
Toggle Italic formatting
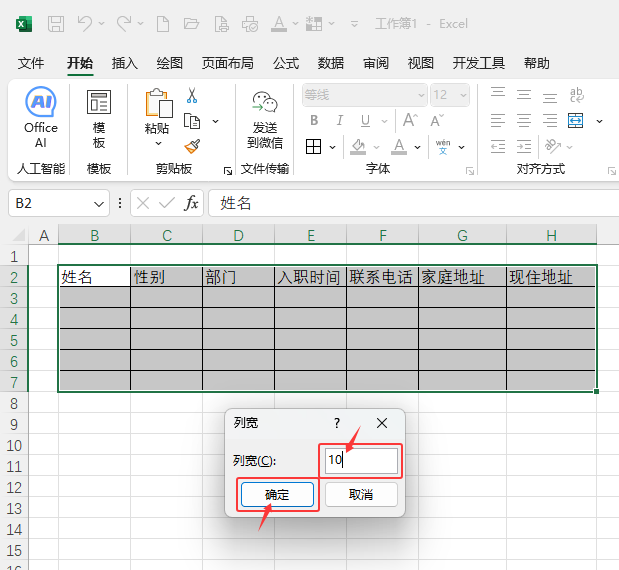pos(340,120)
